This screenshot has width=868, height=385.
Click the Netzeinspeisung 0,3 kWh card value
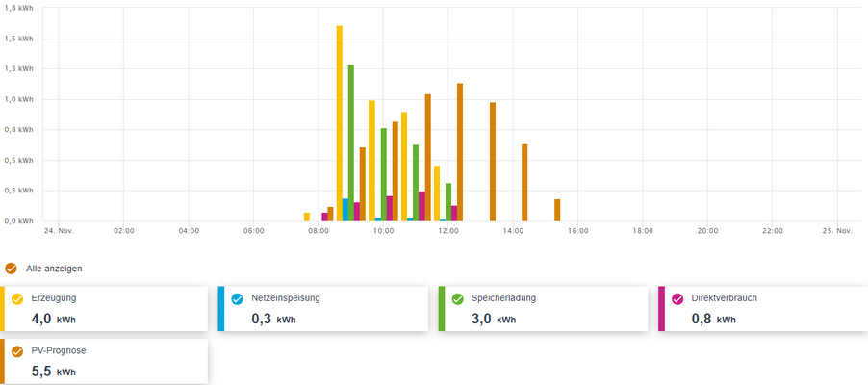[x=273, y=320]
